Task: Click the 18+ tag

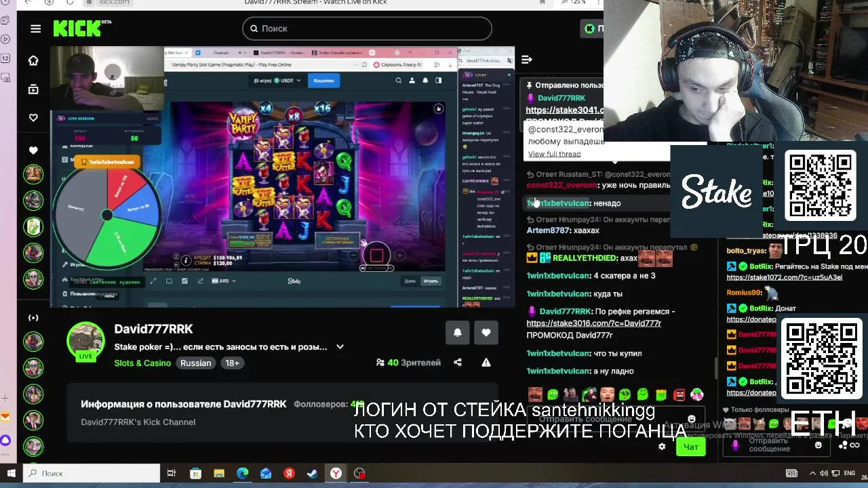Action: pos(232,363)
